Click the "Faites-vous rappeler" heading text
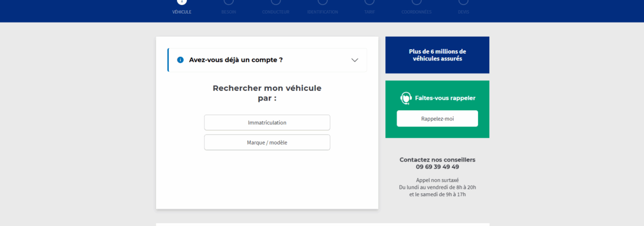The width and height of the screenshot is (644, 226). 445,98
